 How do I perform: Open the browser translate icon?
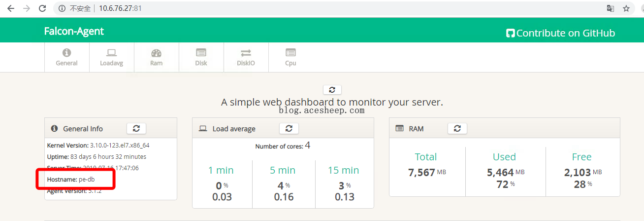610,8
